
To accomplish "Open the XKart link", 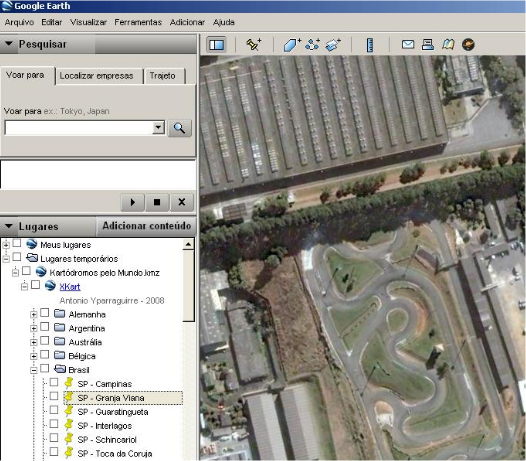I will [70, 287].
